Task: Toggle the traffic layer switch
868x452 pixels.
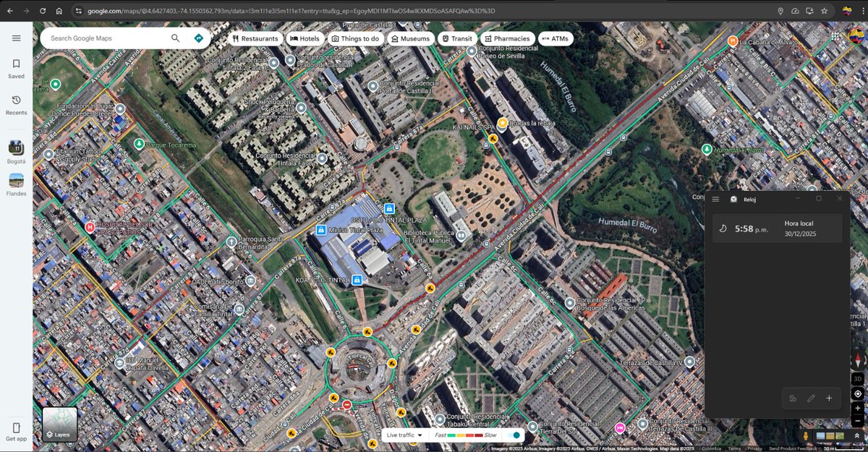Action: (x=514, y=435)
